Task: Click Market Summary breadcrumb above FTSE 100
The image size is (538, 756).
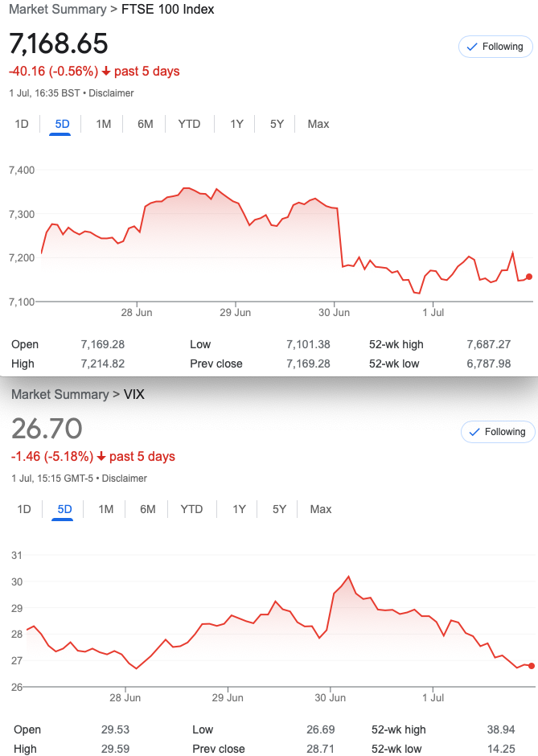Action: [x=58, y=9]
